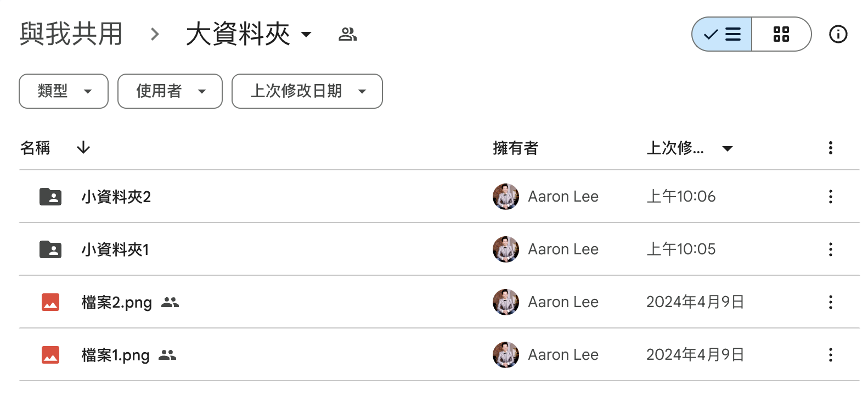Viewport: 868px width, 401px height.
Task: Expand the 類型 filter dropdown
Action: pyautogui.click(x=64, y=91)
